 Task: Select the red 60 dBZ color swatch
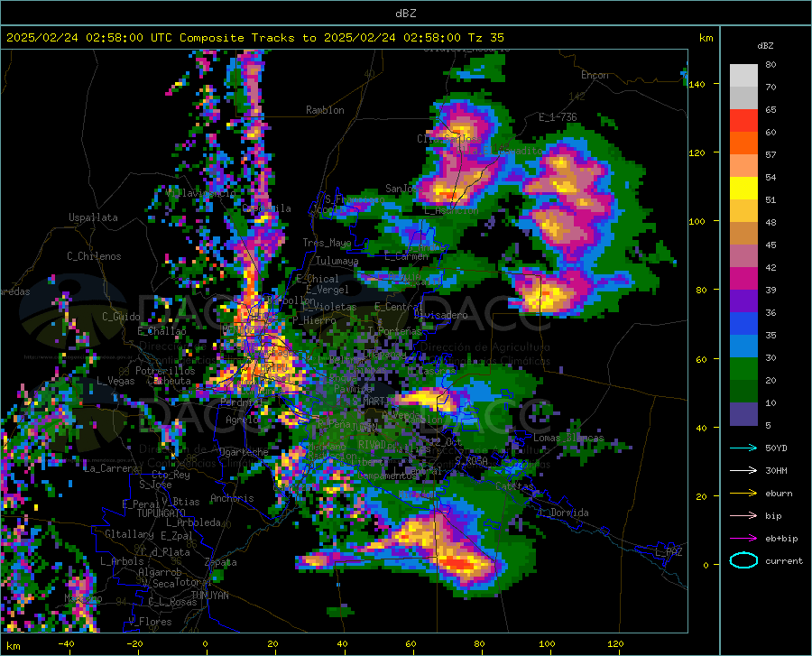coord(743,121)
